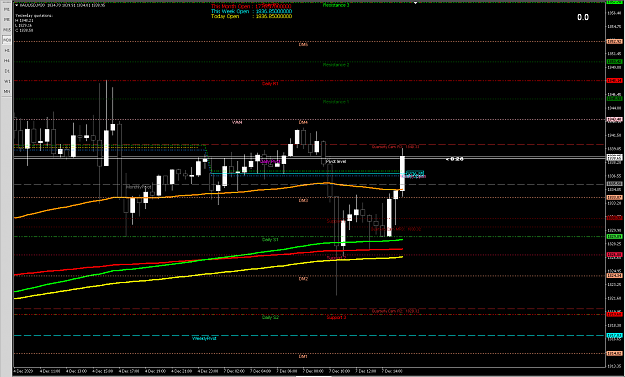Select the 'This Week Open' label
The height and width of the screenshot is (377, 625).
click(230, 11)
